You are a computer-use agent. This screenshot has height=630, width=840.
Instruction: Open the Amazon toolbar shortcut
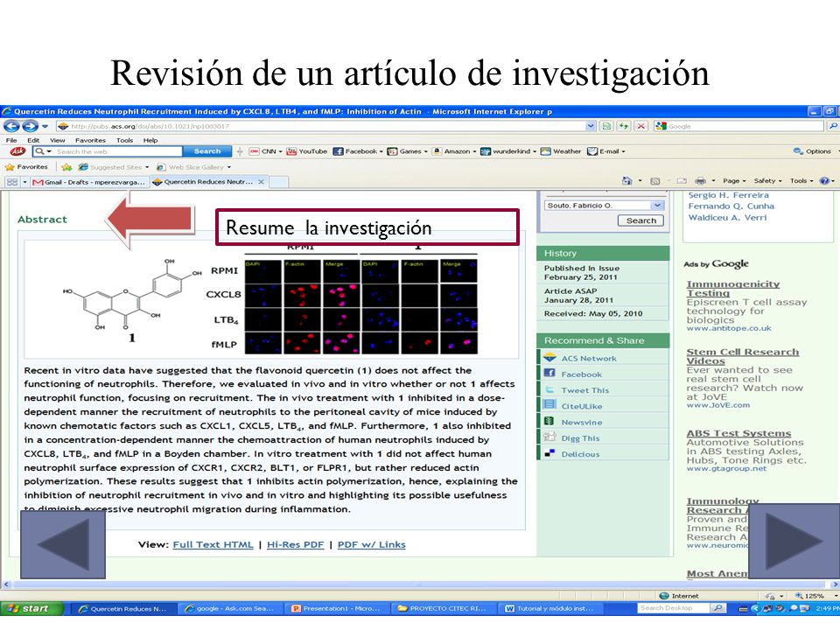(x=454, y=151)
